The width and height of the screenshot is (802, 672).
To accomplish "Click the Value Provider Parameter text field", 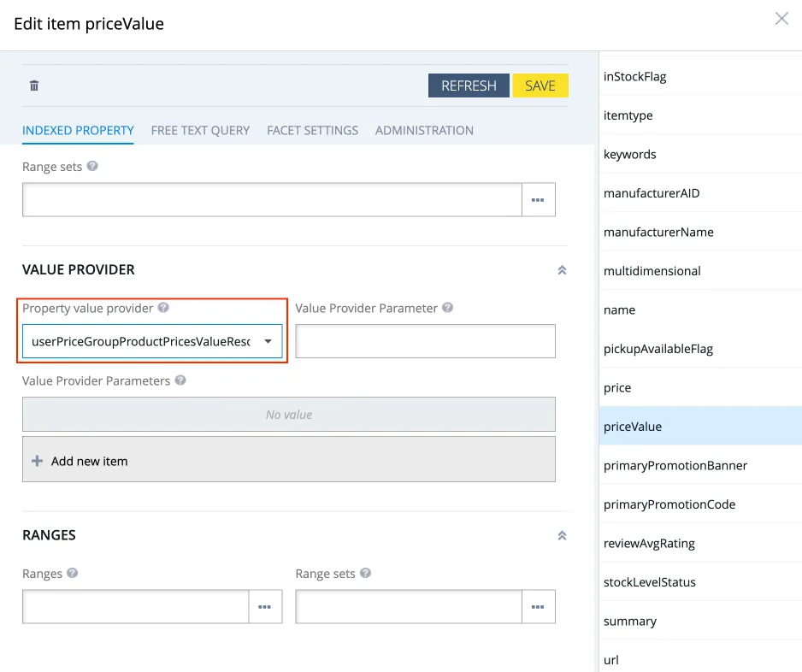I will (425, 341).
